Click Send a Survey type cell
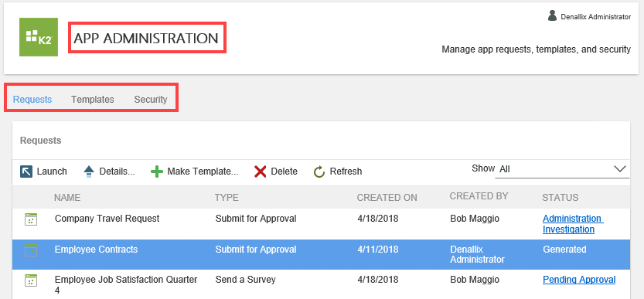The image size is (644, 299). [246, 280]
